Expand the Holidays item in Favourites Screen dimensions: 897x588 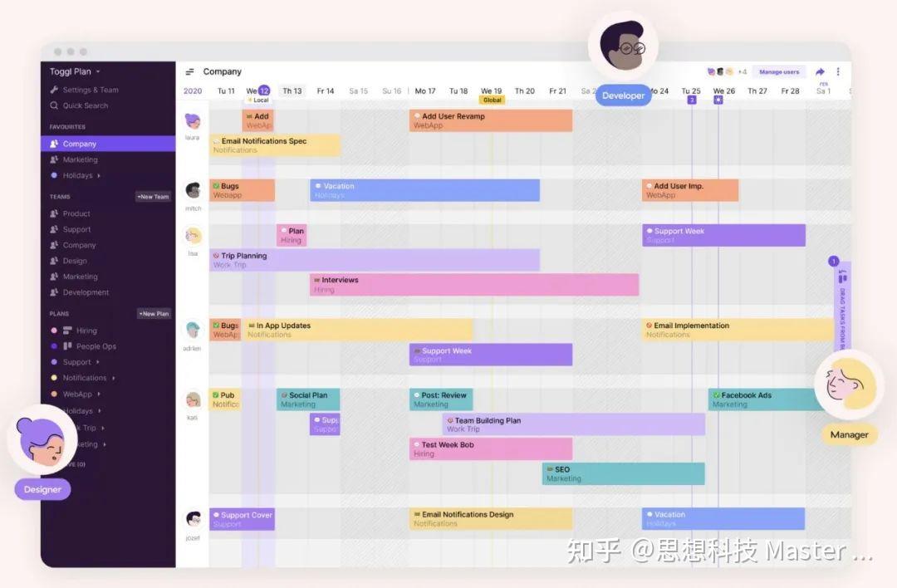99,175
